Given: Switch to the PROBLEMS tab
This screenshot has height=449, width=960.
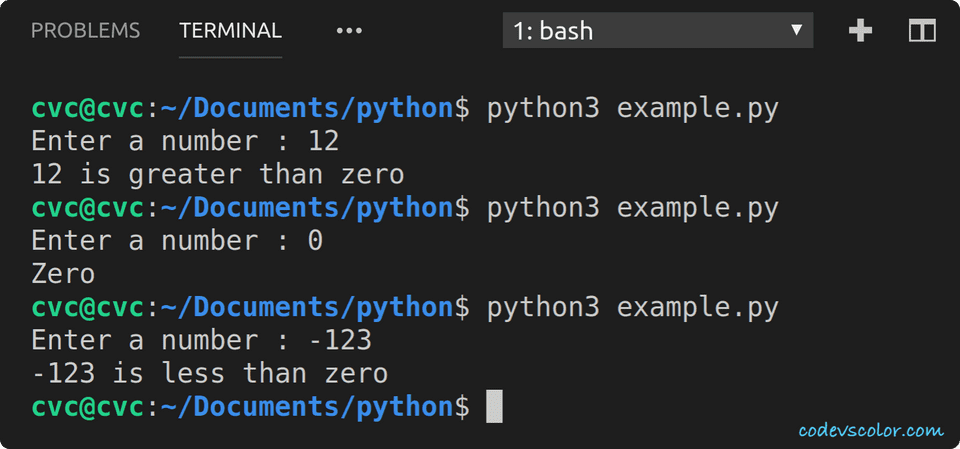Looking at the screenshot, I should click(x=85, y=31).
